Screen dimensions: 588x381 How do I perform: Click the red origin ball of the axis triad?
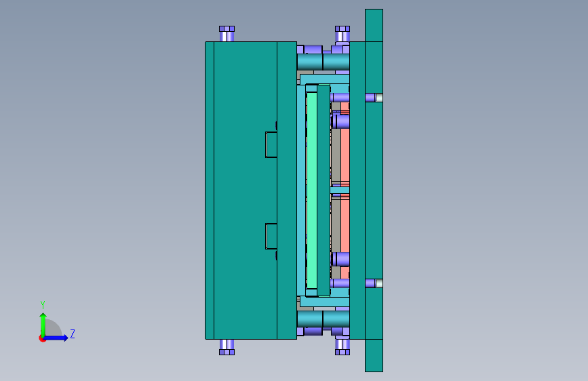point(42,338)
